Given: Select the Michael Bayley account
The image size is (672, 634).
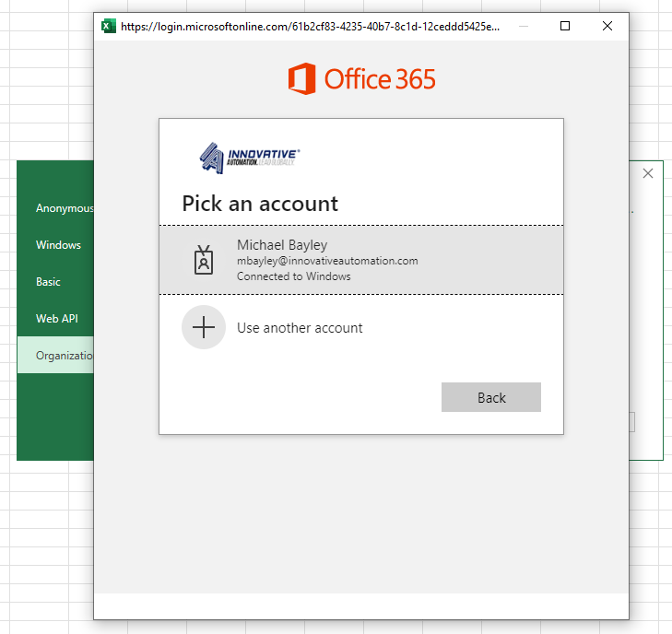Looking at the screenshot, I should (x=360, y=260).
